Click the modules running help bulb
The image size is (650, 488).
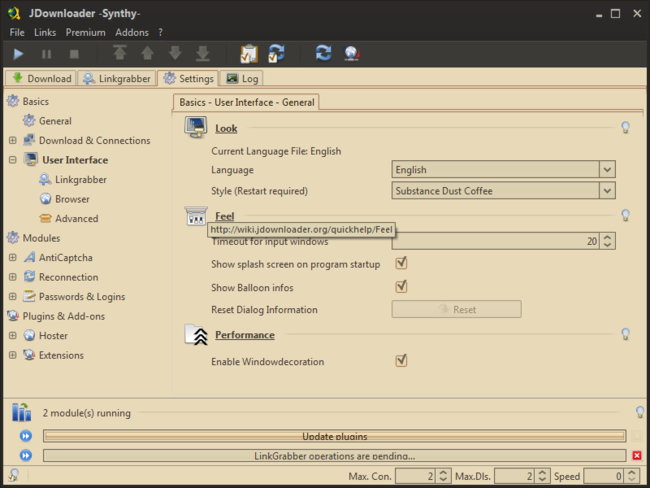click(640, 412)
